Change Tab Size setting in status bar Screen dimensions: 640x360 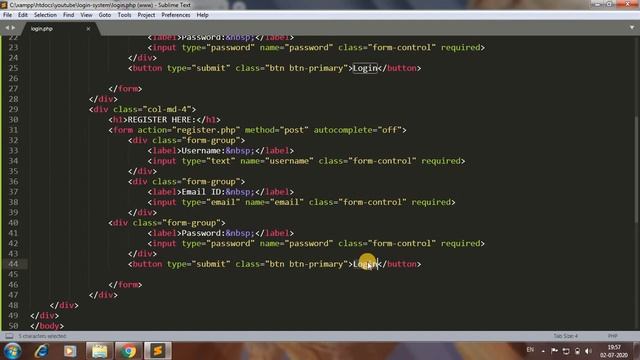(x=565, y=336)
